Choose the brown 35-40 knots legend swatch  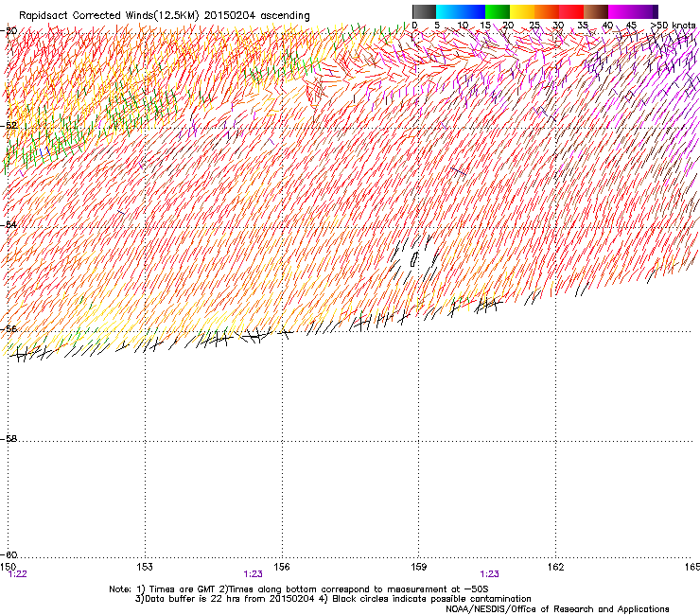(596, 11)
